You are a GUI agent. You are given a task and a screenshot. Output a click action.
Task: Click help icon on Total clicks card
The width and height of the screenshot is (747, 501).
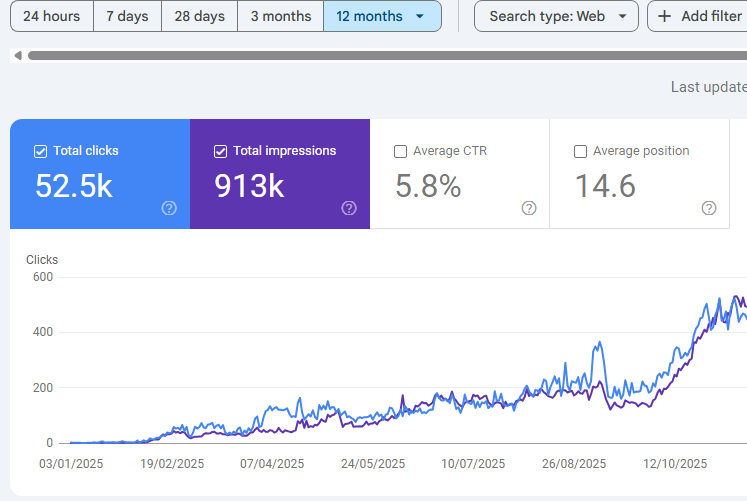169,208
